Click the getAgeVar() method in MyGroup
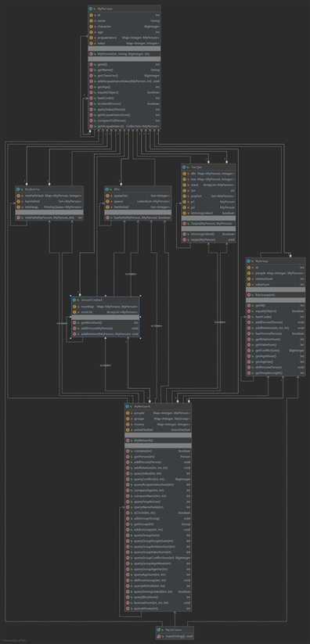Screen dimensions: 310x644 point(276,362)
